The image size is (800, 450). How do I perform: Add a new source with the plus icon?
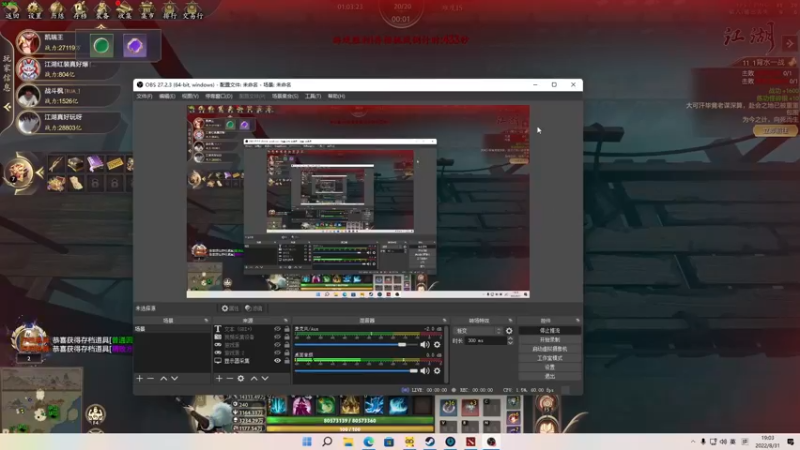(219, 379)
